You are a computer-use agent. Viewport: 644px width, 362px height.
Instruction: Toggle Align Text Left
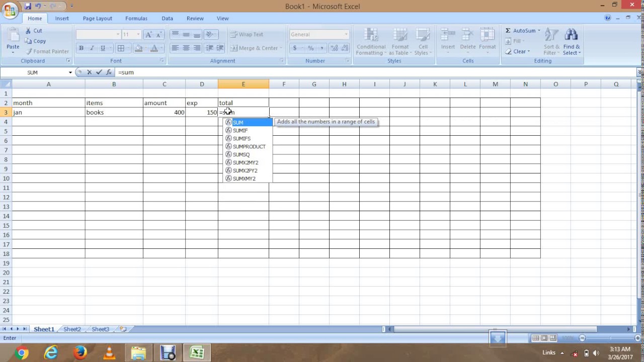coord(175,48)
